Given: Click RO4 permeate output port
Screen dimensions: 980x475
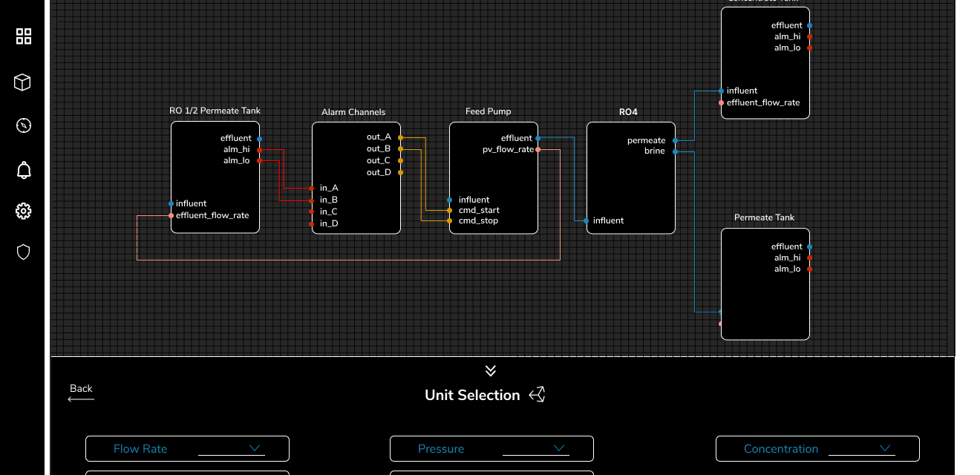Looking at the screenshot, I should 675,140.
